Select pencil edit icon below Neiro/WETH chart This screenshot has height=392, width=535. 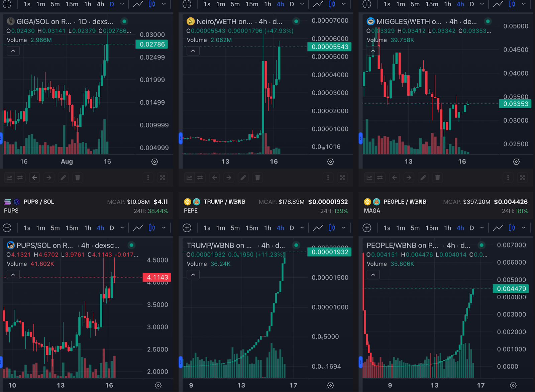(x=243, y=178)
